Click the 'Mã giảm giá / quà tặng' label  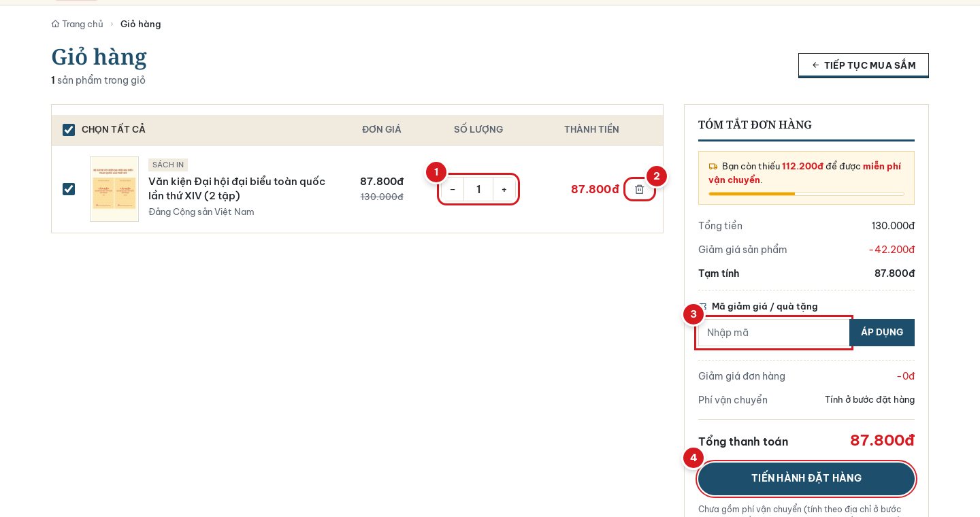(x=765, y=306)
